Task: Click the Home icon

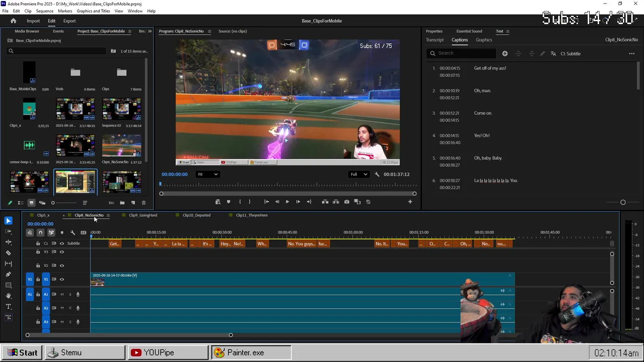Action: 14,21
